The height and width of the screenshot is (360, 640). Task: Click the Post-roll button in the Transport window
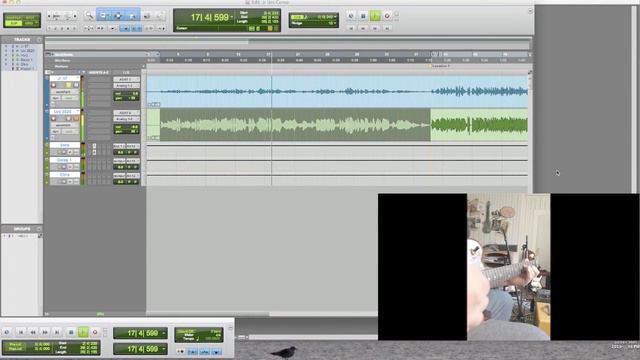pos(15,349)
